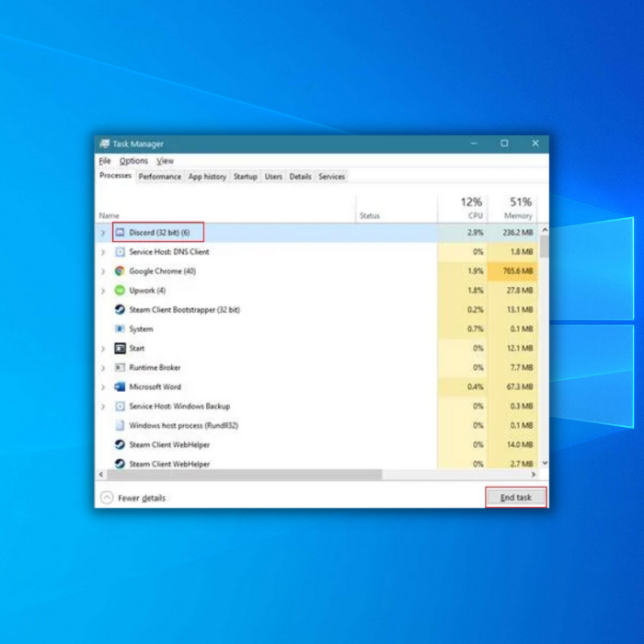
Task: Expand the Microsoft Word process row
Action: click(103, 387)
